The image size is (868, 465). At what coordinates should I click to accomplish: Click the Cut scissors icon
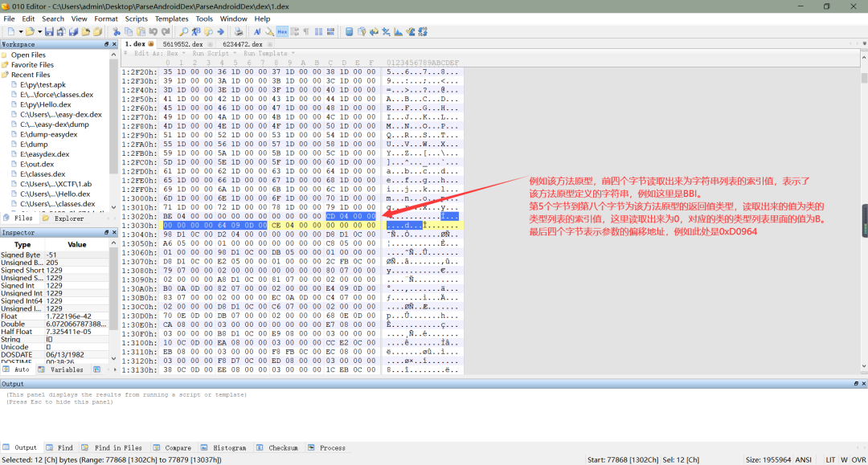point(117,31)
